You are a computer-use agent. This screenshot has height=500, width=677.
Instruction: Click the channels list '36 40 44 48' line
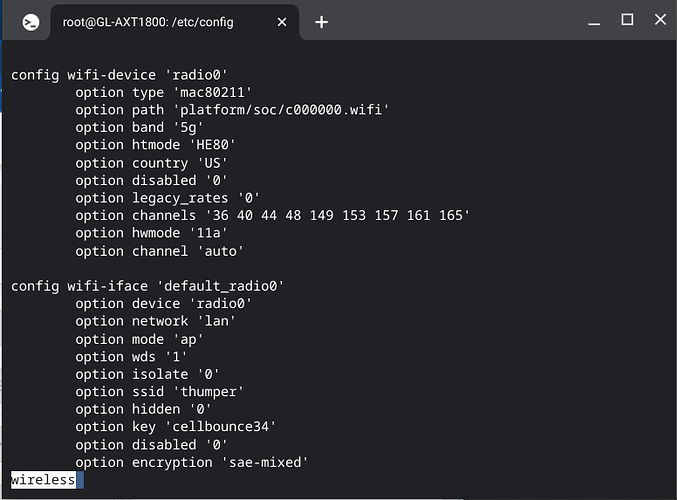(x=272, y=215)
